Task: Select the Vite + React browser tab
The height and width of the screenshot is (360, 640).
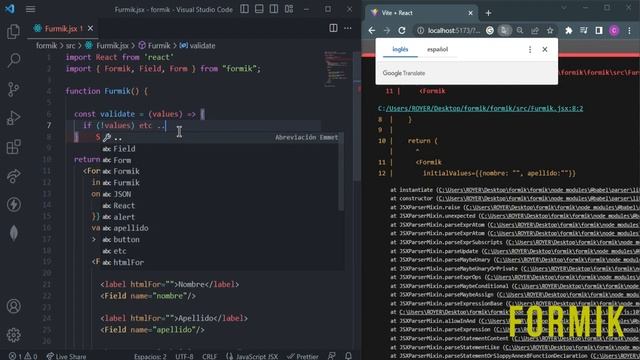Action: (420, 13)
